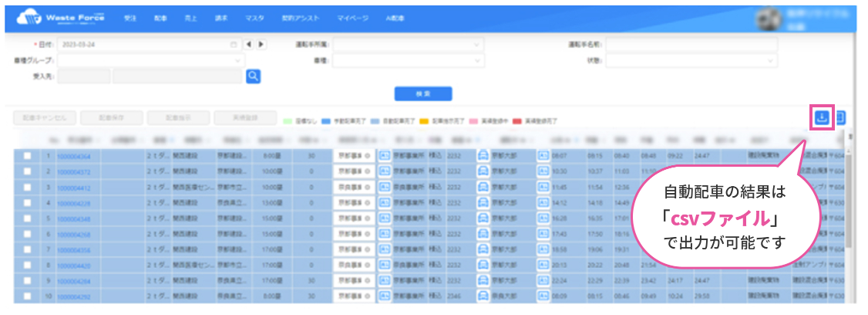
Task: Open the マスタ menu
Action: coord(254,19)
